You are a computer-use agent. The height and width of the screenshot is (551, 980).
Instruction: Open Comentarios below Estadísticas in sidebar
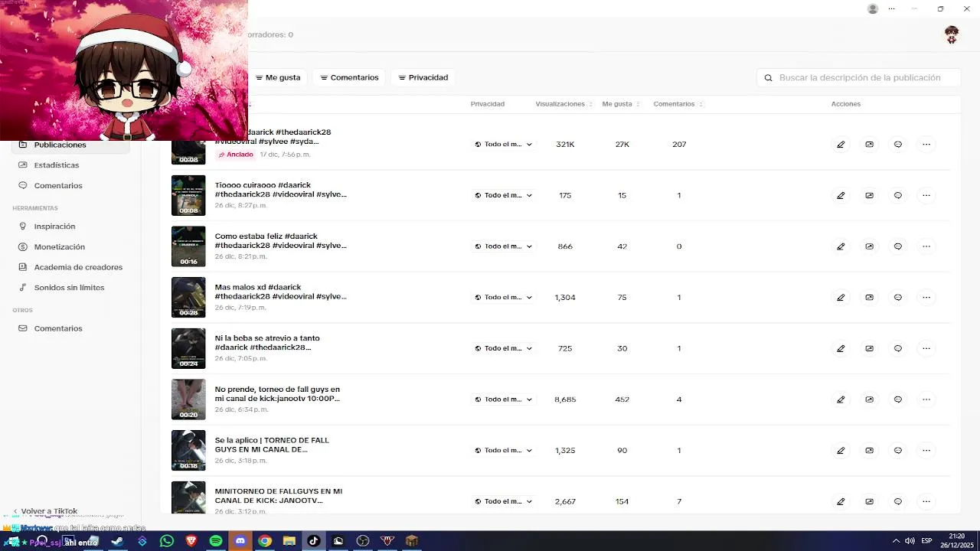pos(70,185)
